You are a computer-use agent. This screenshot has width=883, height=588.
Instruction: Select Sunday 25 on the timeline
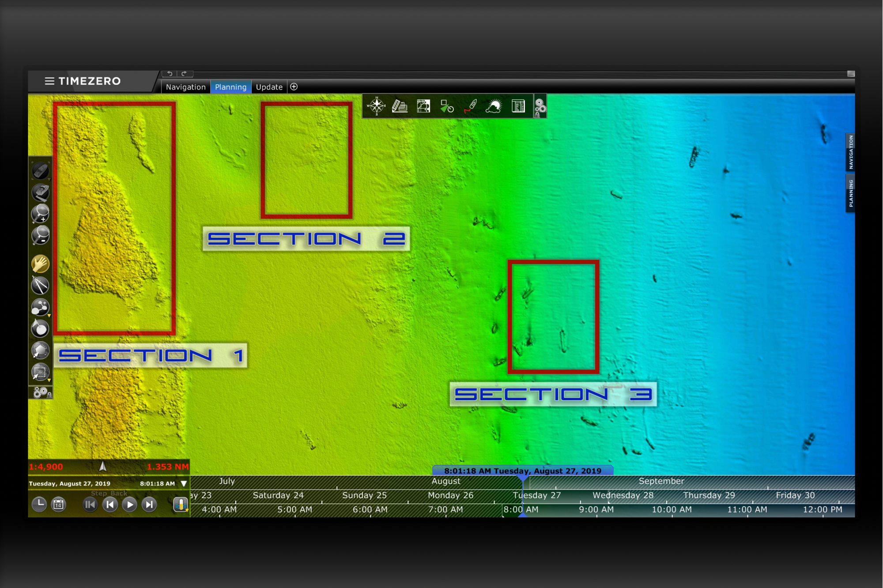[364, 495]
